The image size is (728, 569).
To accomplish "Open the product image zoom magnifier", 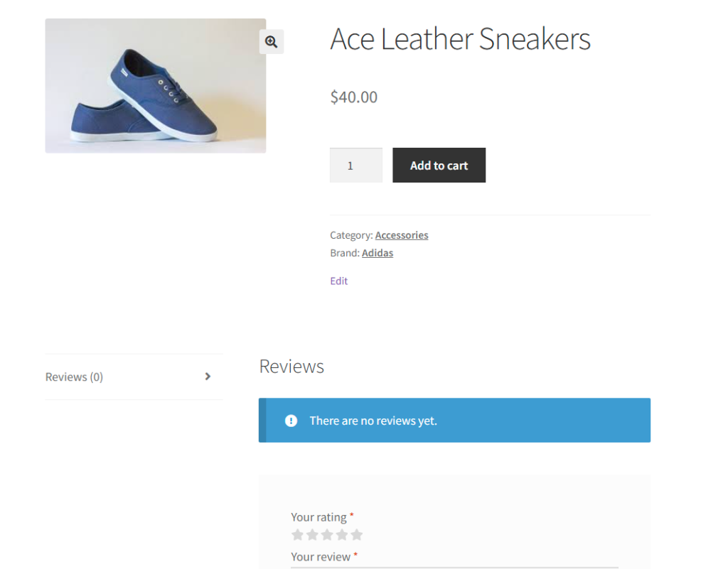I will pos(271,42).
